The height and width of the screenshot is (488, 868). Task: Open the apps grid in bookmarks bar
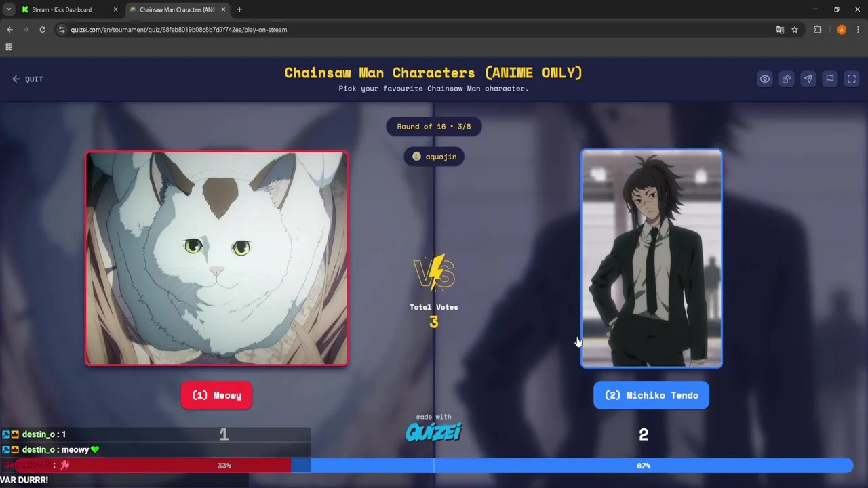9,47
